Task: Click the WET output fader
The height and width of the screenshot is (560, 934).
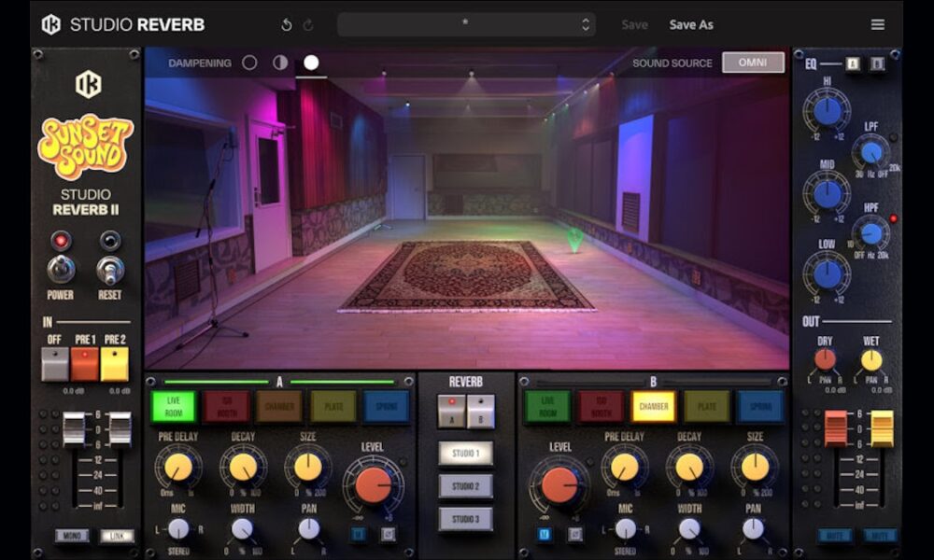Action: 882,428
